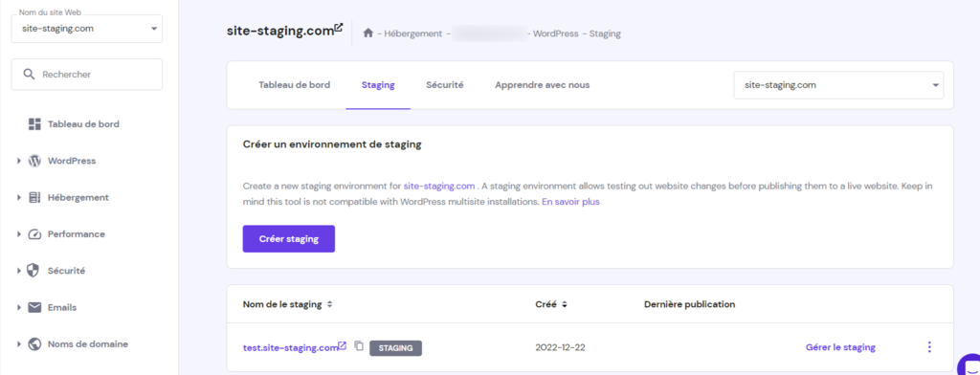Switch to the Sécurité tab
This screenshot has height=375, width=980.
pos(444,85)
